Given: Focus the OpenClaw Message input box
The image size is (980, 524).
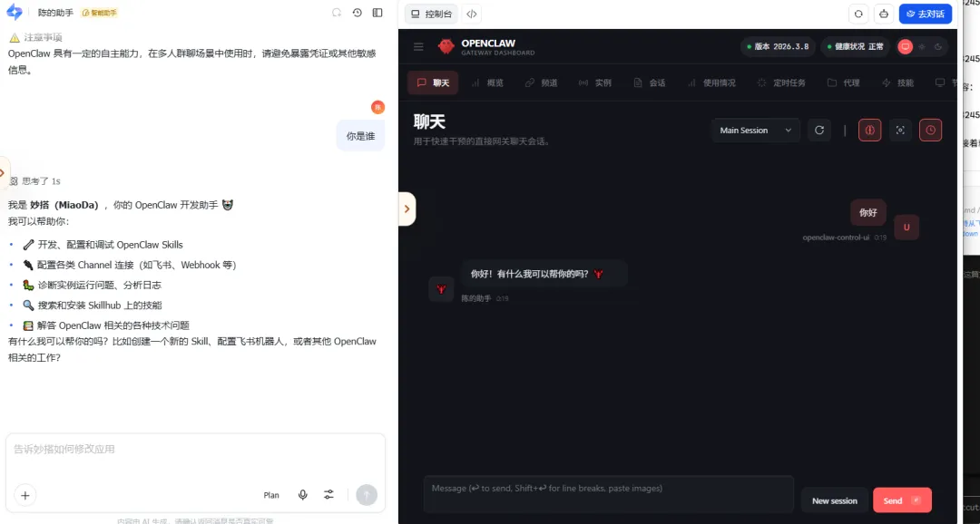Looking at the screenshot, I should coord(608,494).
